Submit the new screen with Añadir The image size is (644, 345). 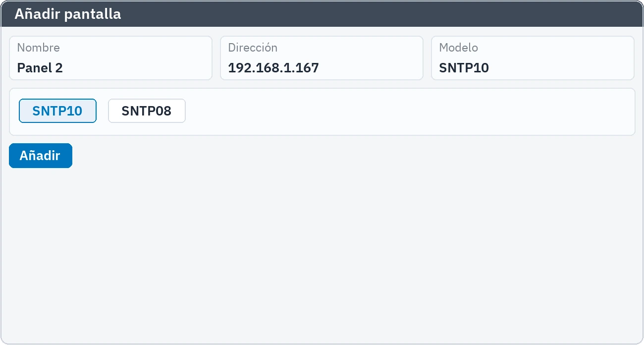[x=41, y=156]
